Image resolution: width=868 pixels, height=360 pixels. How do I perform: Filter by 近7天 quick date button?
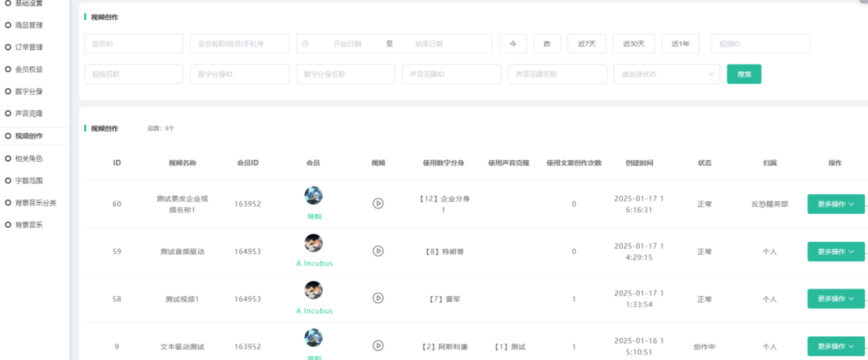coord(586,44)
